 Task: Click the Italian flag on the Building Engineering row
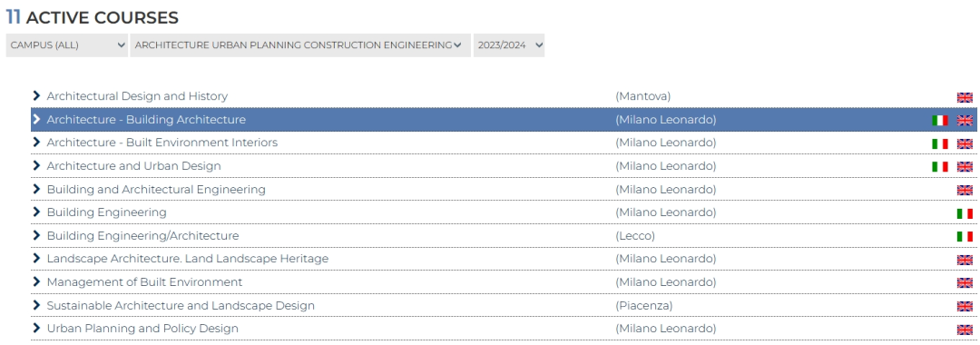click(965, 213)
